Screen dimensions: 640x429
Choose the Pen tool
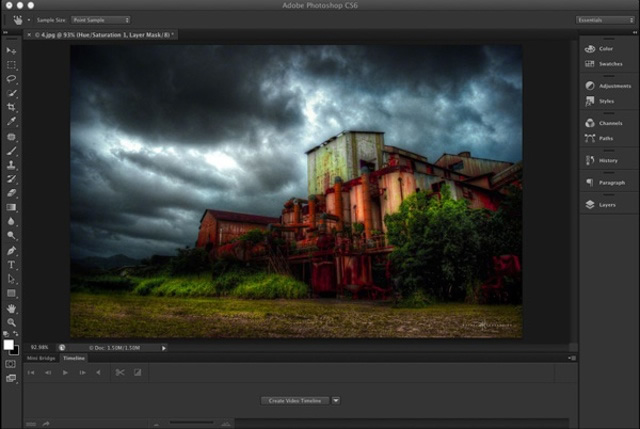point(11,250)
